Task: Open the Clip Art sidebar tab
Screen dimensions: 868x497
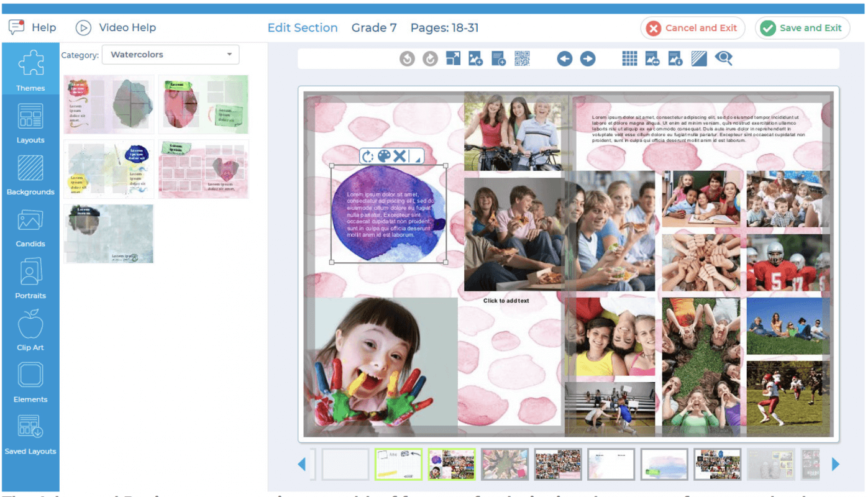Action: pos(30,331)
